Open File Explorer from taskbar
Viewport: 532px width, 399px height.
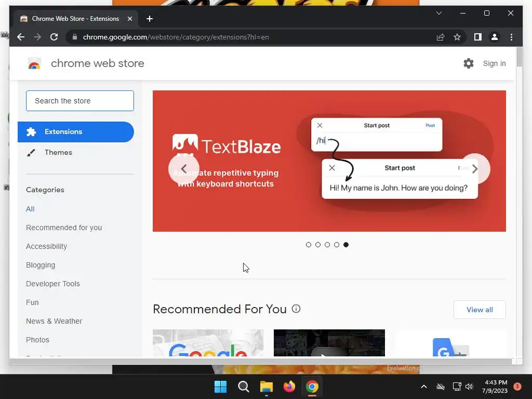coord(267,387)
